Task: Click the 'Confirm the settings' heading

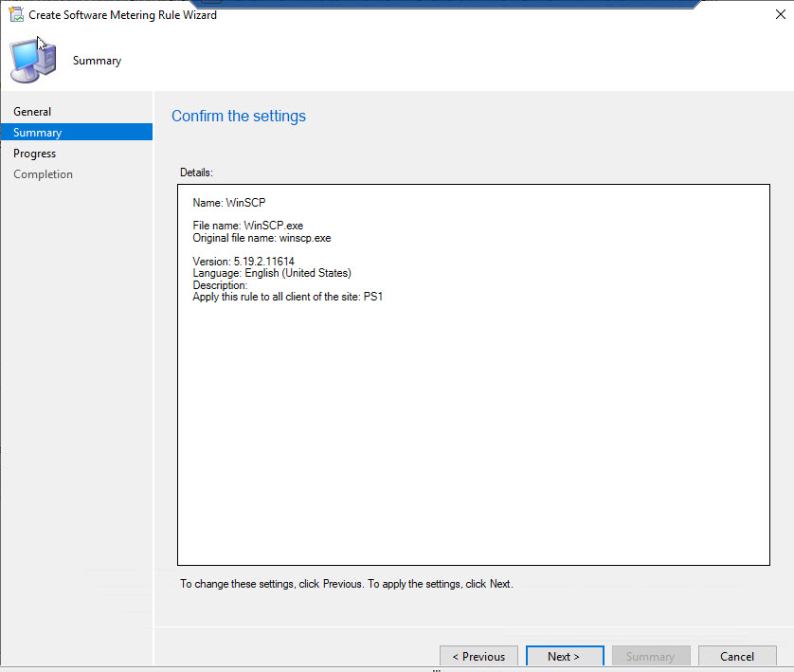Action: coord(238,117)
